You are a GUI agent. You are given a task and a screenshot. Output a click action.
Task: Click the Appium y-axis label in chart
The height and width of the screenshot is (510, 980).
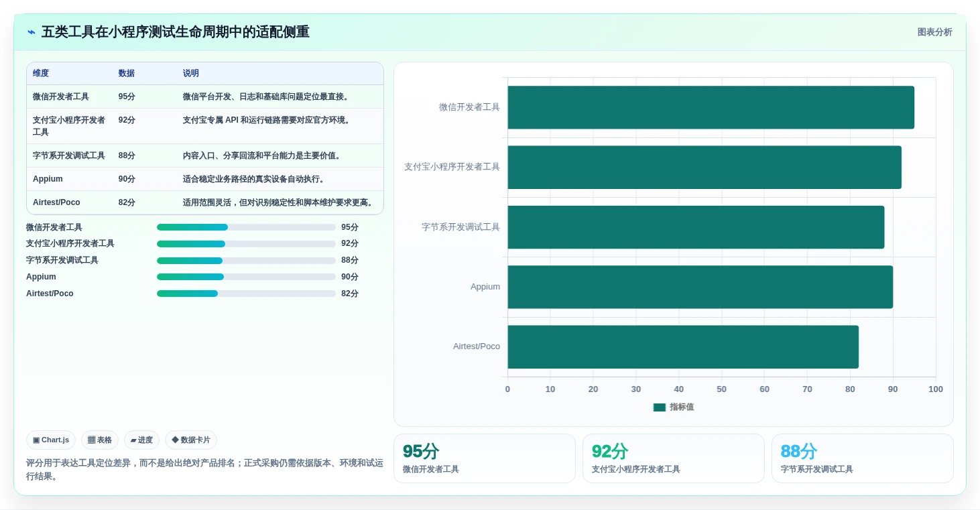point(485,287)
